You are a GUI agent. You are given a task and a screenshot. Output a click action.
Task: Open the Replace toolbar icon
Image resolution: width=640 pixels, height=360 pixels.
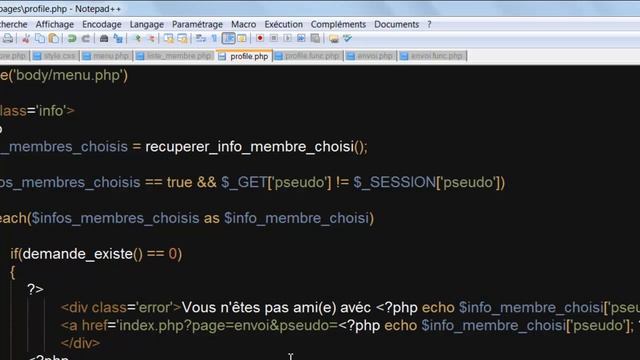point(118,38)
